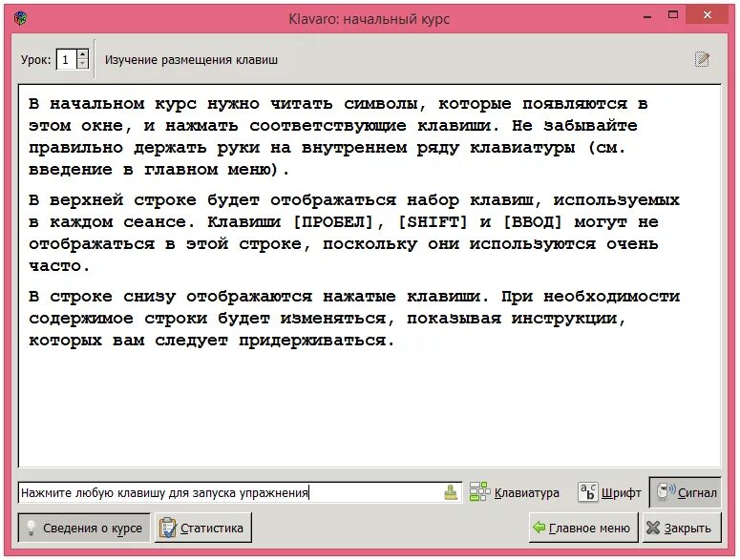Close the window with the title bar X

[708, 15]
